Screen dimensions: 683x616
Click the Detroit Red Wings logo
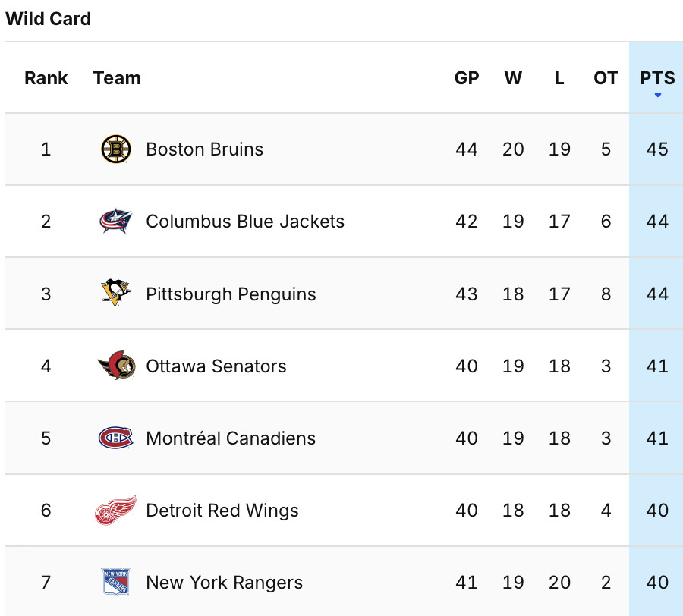tap(116, 511)
